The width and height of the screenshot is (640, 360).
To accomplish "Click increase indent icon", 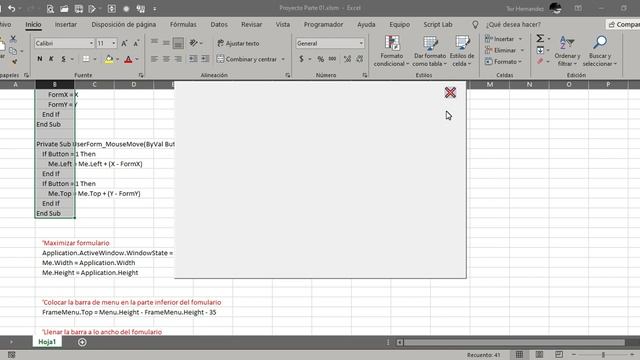I will (205, 59).
